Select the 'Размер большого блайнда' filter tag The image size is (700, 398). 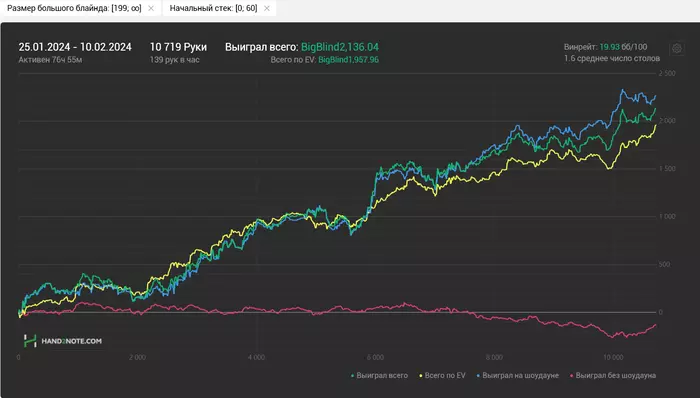click(74, 8)
